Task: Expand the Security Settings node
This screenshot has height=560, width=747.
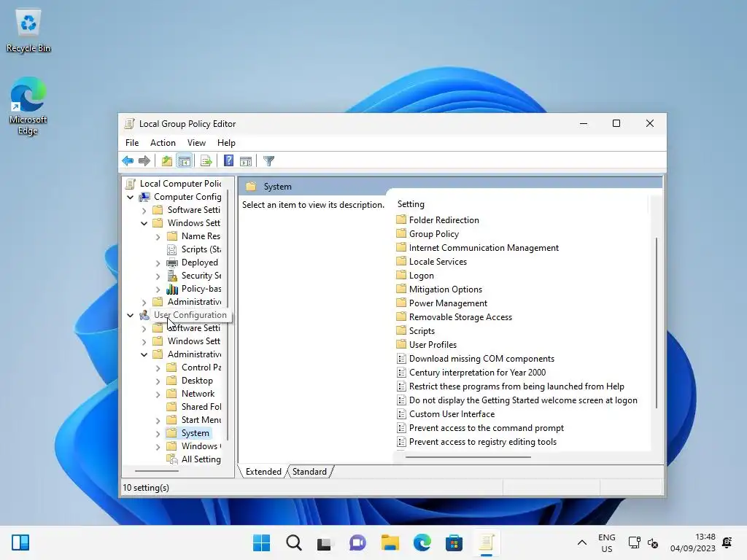Action: pyautogui.click(x=158, y=276)
